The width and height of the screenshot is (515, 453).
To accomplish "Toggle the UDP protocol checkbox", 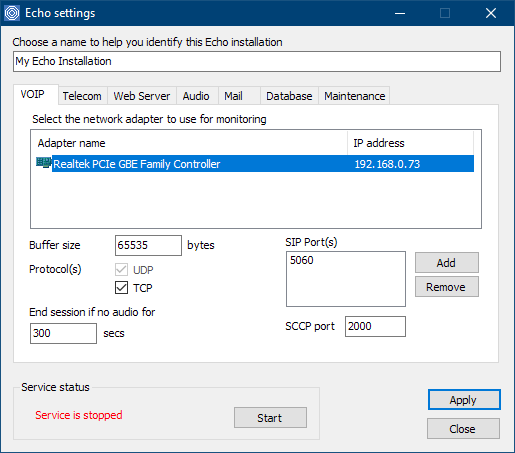I will 121,269.
